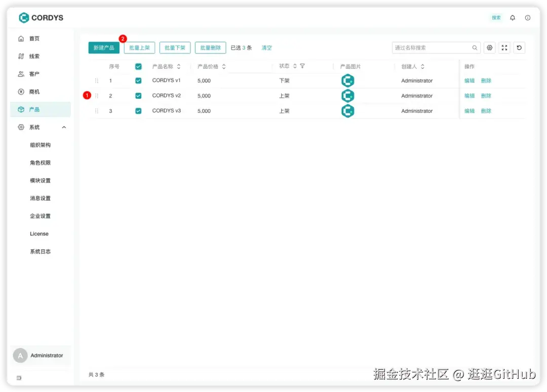View CORDYS v1 product image thumbnail
Screen dimensions: 547x392
348,80
